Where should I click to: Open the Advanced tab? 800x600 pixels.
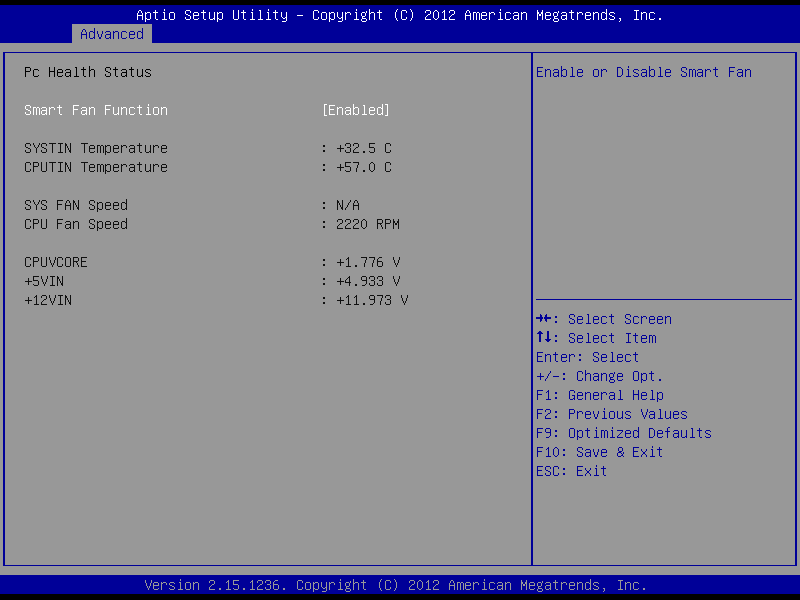(112, 34)
